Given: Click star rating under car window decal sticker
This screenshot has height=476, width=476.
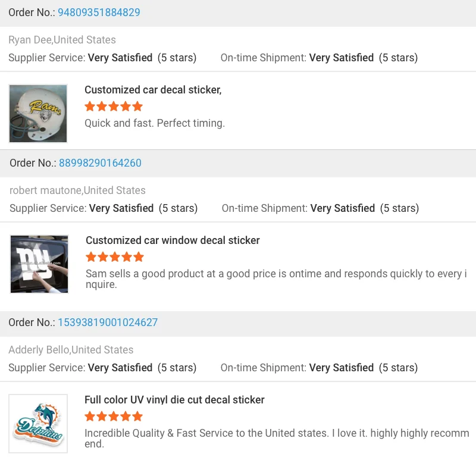Looking at the screenshot, I should coord(115,257).
